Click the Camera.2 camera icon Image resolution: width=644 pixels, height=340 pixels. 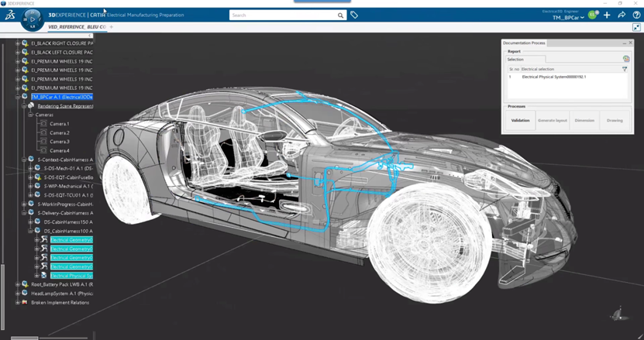point(44,132)
